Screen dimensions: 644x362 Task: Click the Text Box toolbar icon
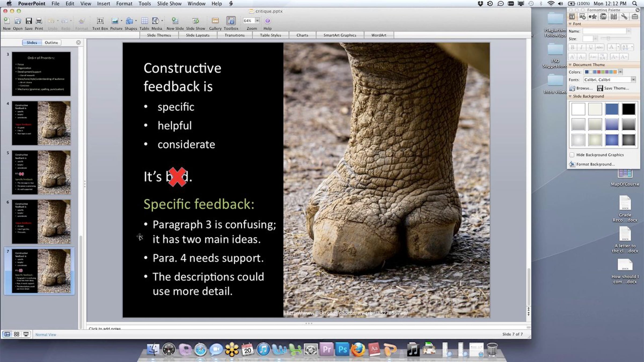pos(100,21)
